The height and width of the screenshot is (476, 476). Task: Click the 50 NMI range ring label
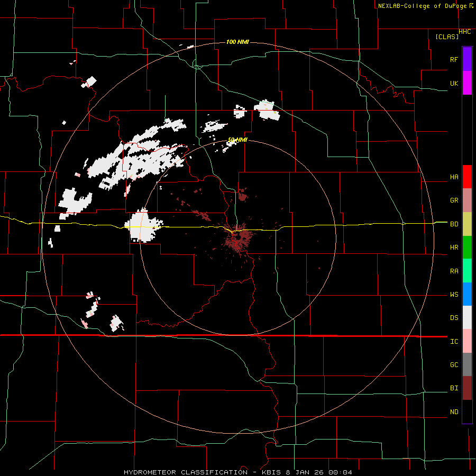237,140
